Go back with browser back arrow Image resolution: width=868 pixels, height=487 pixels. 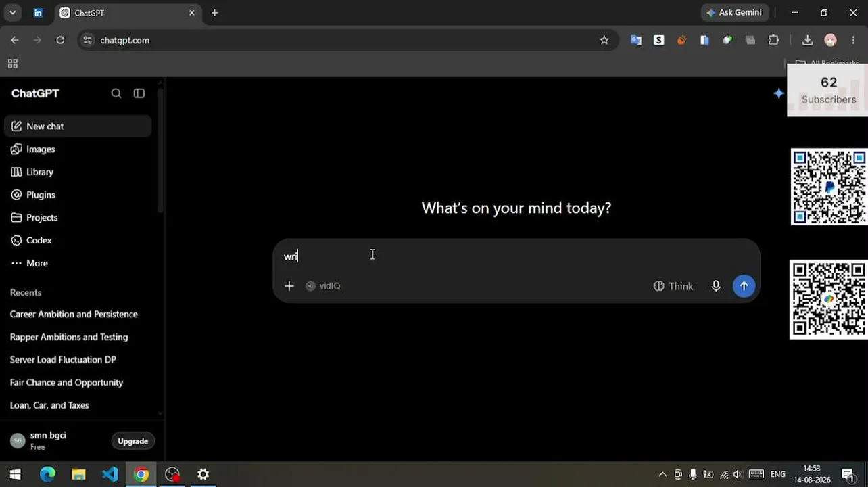tap(15, 40)
